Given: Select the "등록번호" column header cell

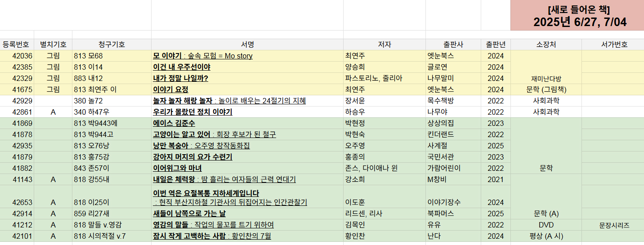Looking at the screenshot, I should (x=16, y=45).
